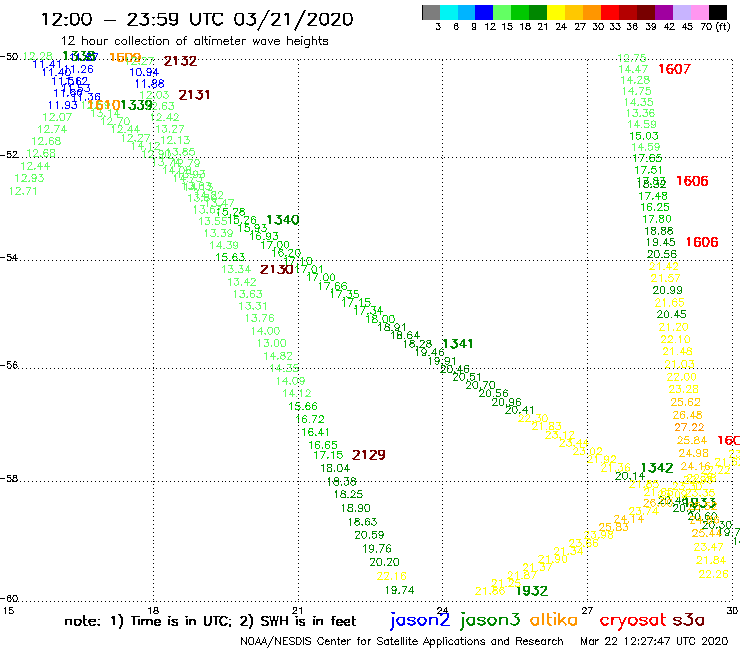Image resolution: width=740 pixels, height=650 pixels.
Task: Click wave height value 19.91
Action: coord(442,362)
